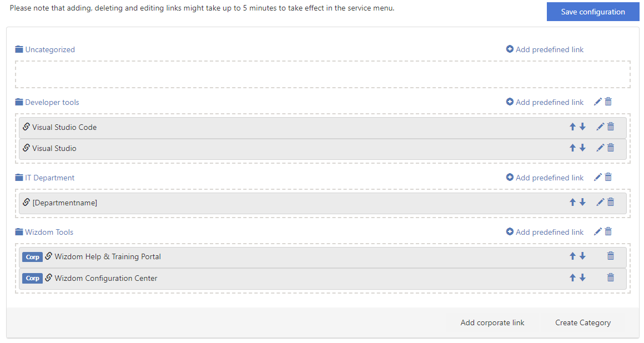
Task: Move [Departmentname] link down
Action: tap(582, 202)
